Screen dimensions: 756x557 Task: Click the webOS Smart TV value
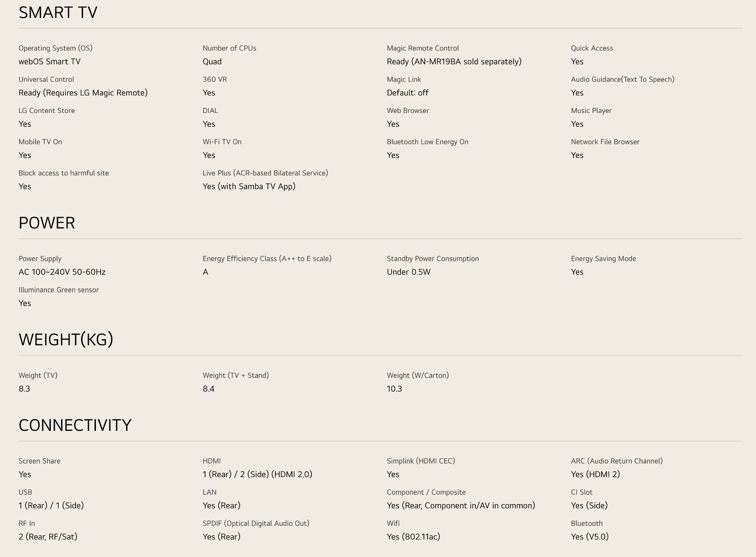[x=49, y=61]
